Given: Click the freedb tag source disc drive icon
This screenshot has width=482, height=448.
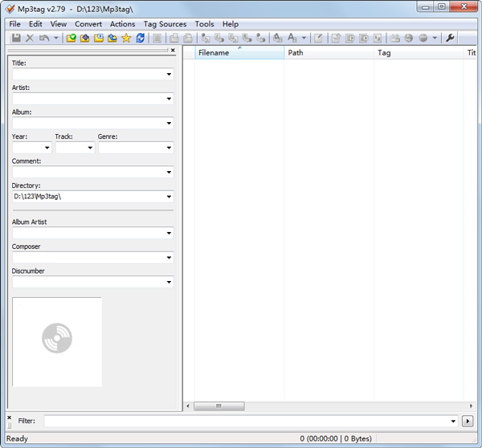Looking at the screenshot, I should (x=395, y=38).
